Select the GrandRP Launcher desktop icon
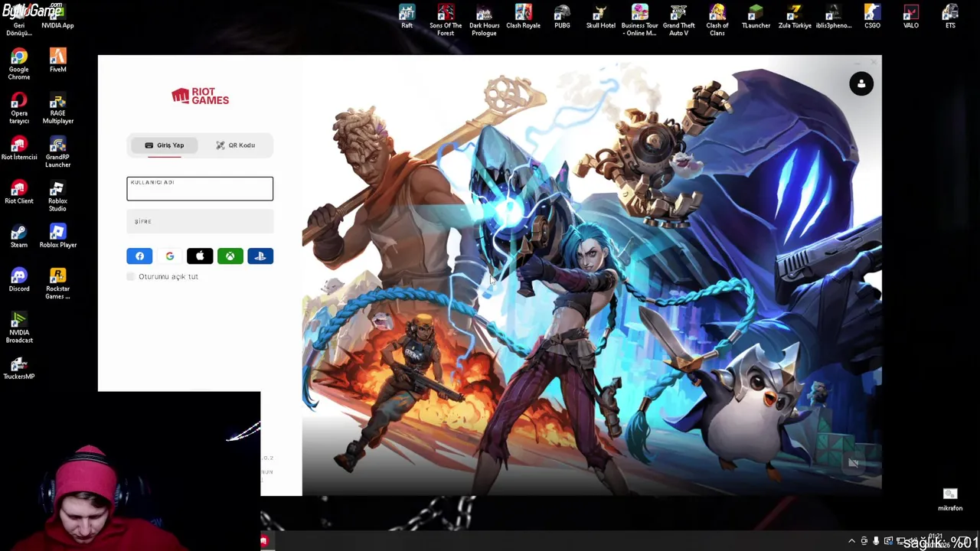This screenshot has width=980, height=551. tap(57, 152)
